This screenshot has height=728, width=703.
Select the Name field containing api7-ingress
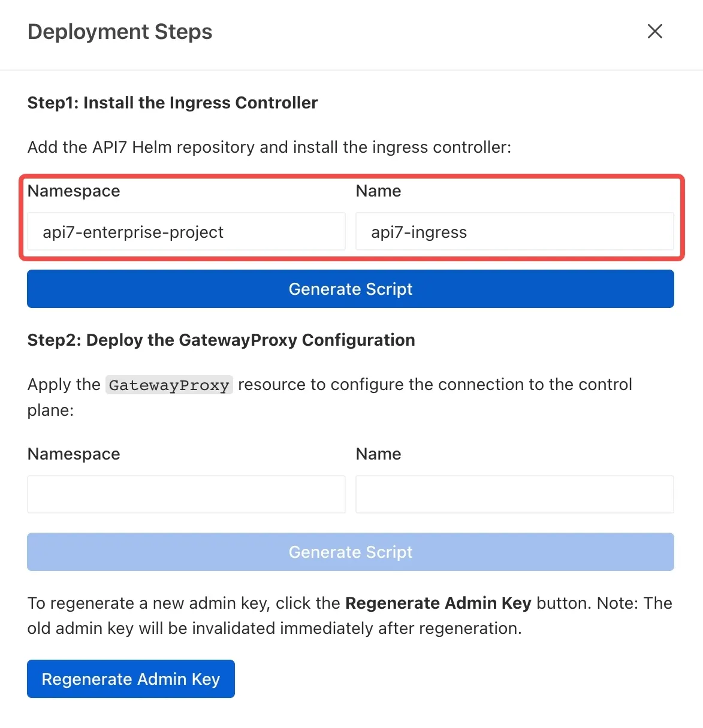coord(514,232)
